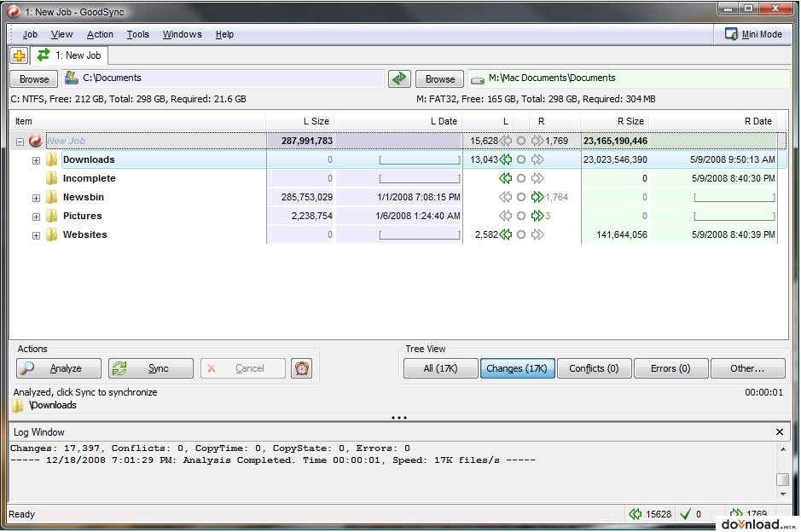The width and height of the screenshot is (801, 532).
Task: Collapse the New Job root node
Action: click(x=20, y=142)
